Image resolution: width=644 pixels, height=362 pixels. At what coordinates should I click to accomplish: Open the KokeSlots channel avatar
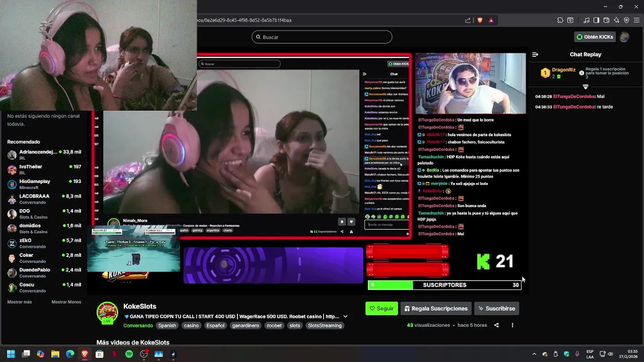click(x=107, y=313)
